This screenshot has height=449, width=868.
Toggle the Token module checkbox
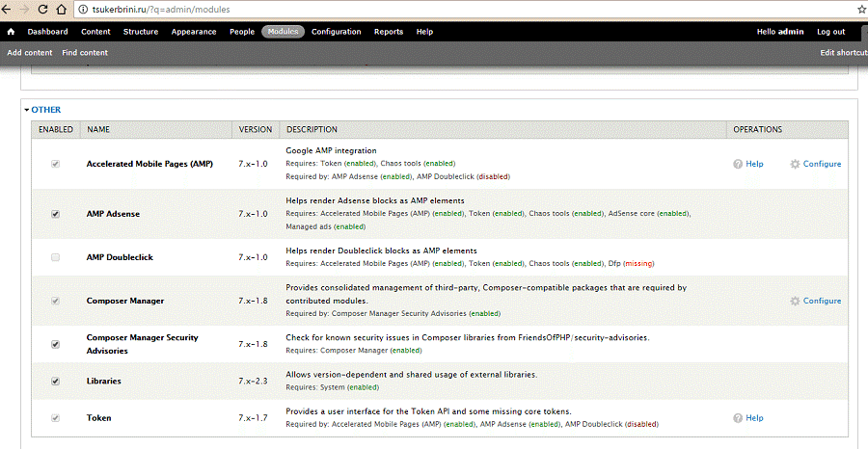55,418
